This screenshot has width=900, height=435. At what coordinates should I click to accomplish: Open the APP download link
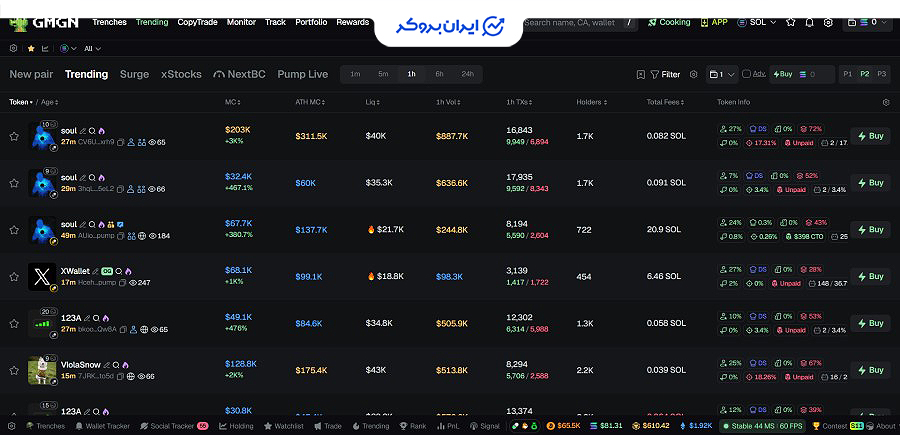pyautogui.click(x=713, y=22)
